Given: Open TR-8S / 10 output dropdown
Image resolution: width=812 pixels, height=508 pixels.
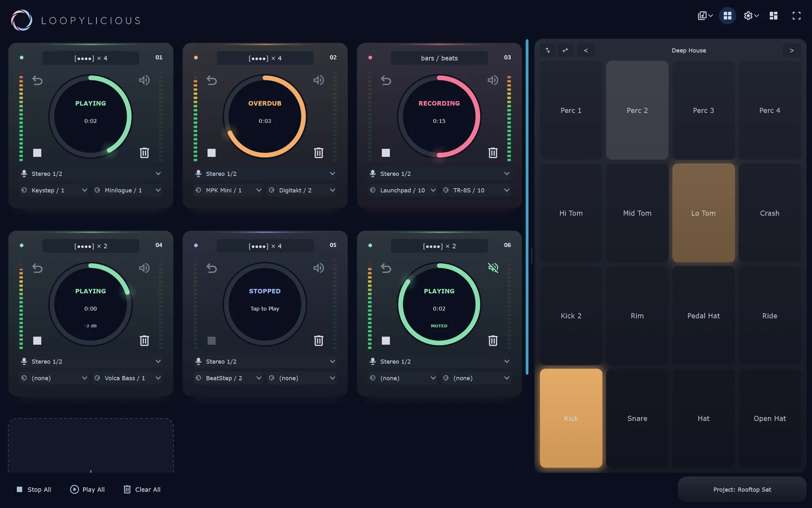Looking at the screenshot, I should point(476,190).
